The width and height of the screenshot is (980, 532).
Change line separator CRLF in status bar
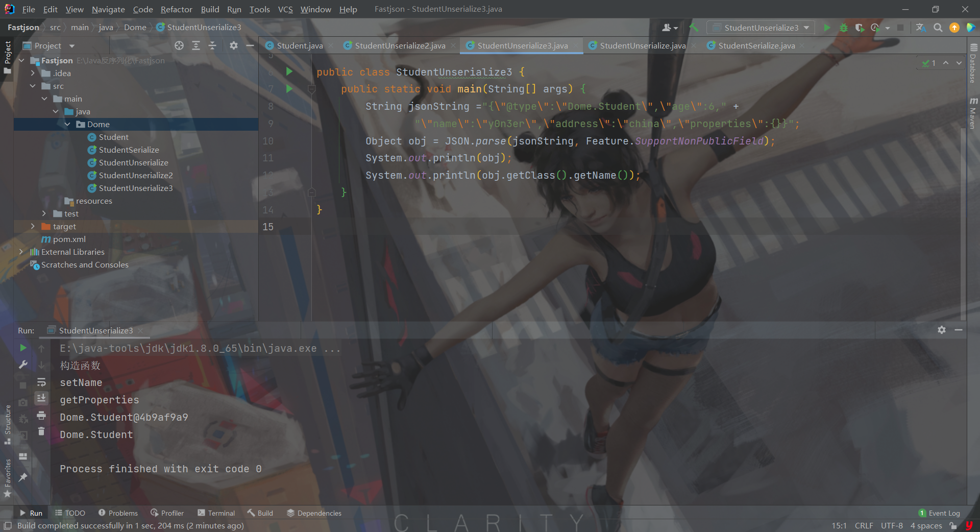coord(864,525)
